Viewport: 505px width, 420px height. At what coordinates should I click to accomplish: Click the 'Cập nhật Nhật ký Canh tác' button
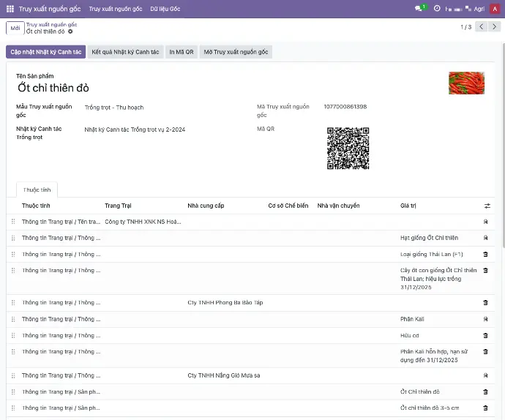(x=45, y=52)
